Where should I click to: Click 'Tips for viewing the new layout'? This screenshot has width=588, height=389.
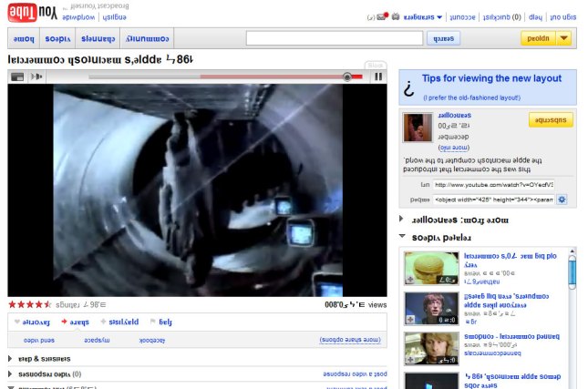(491, 78)
